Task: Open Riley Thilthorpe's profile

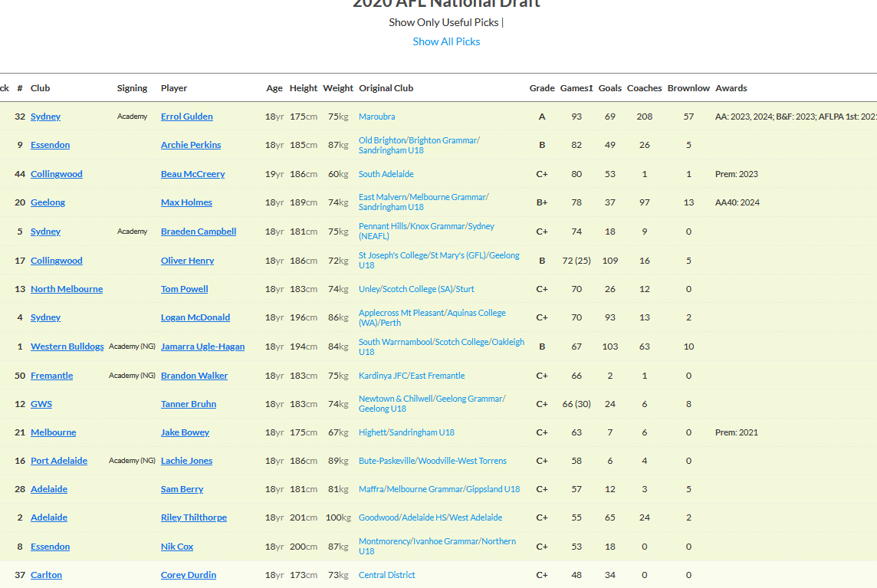Action: pos(194,517)
